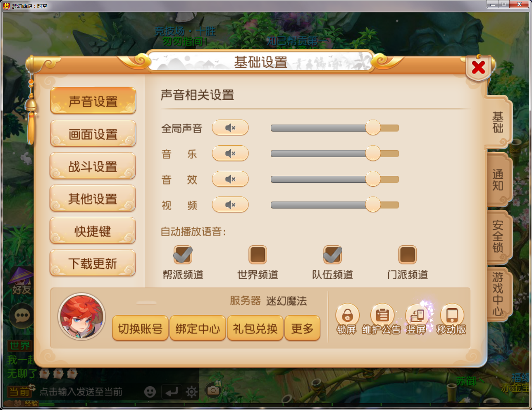Click the 切换账号 switch account button
This screenshot has height=410, width=532.
point(140,328)
